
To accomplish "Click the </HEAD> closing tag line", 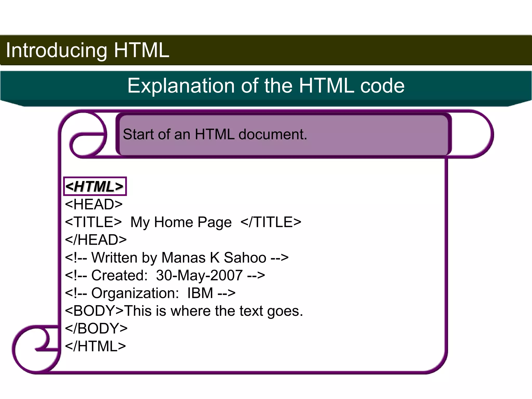I will click(96, 240).
